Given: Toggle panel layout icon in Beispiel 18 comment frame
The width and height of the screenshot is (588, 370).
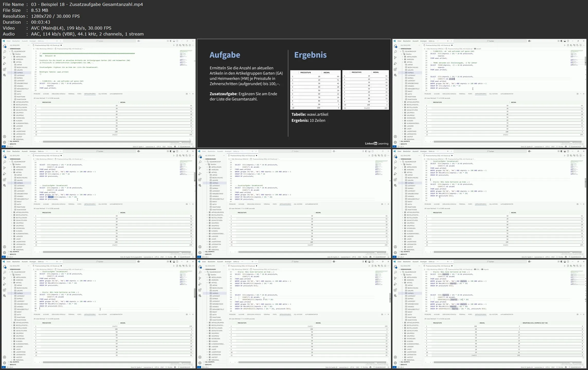Looking at the screenshot, I should coord(174,41).
